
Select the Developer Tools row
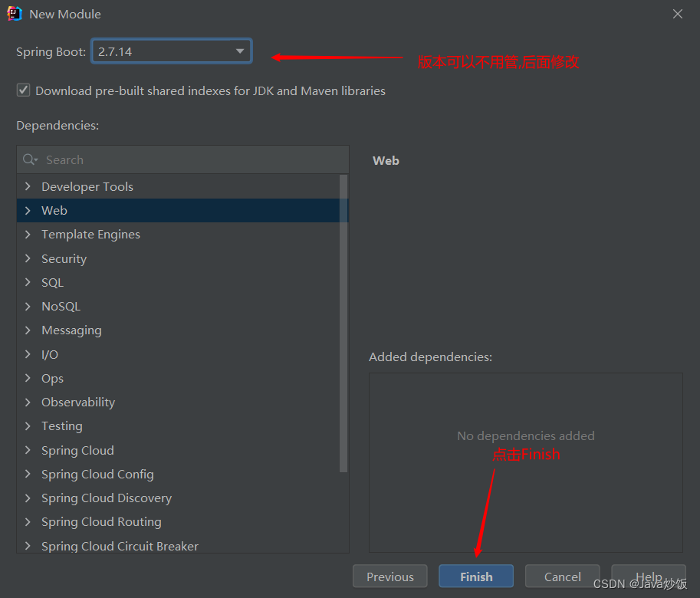tap(178, 186)
